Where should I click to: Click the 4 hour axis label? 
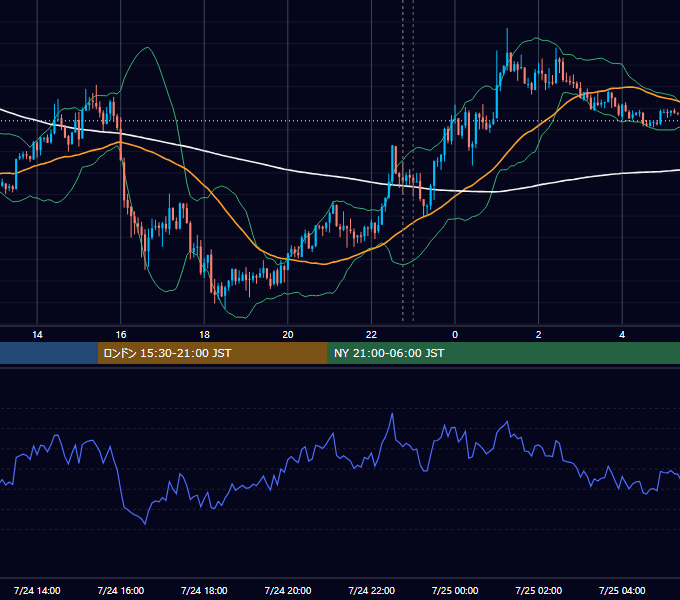point(622,335)
